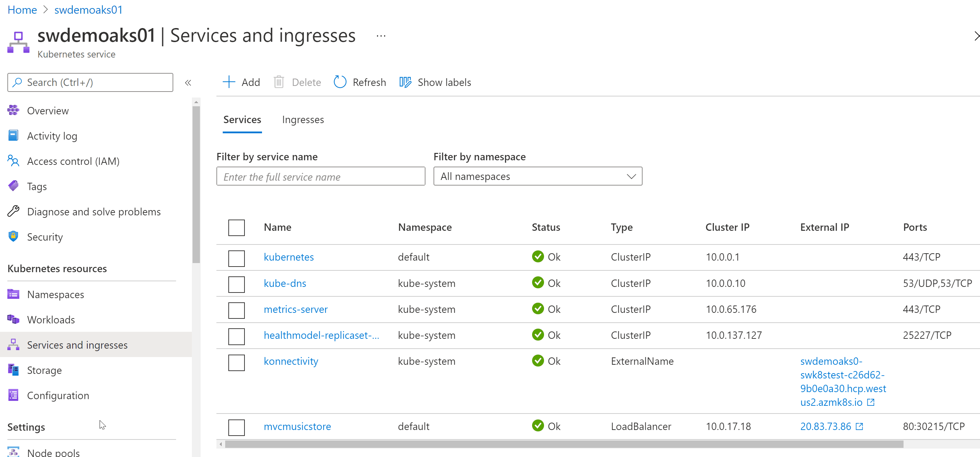Select the Services and ingresses sidebar icon

point(13,344)
